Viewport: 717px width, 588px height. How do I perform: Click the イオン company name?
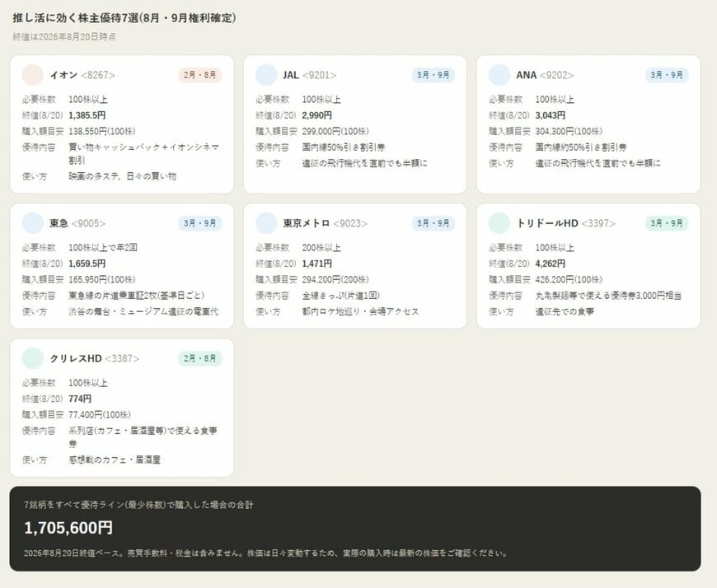(x=63, y=75)
